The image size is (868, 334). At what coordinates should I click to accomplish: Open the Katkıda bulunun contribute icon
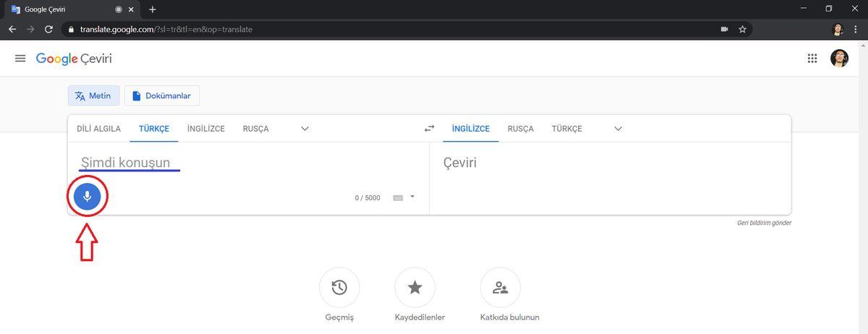(501, 287)
